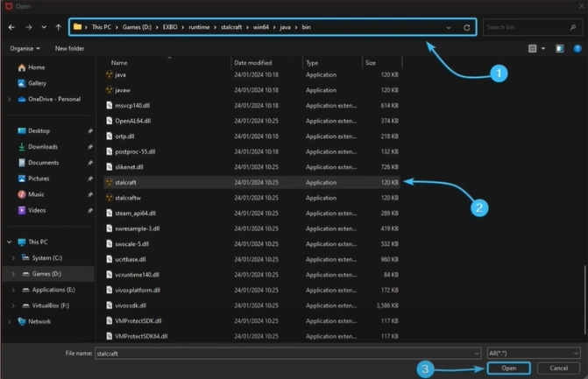
Task: Select the stalcraft application icon
Action: coord(110,182)
